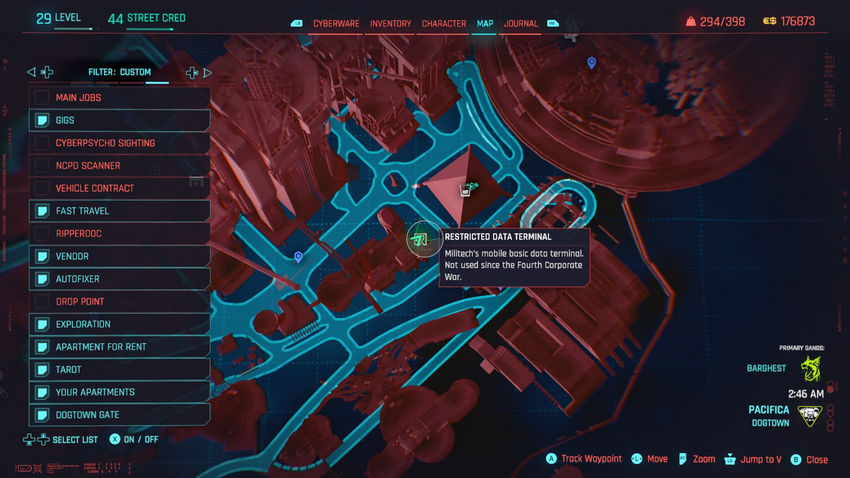Click the Pacifica district emblem
This screenshot has height=478, width=850.
point(808,417)
